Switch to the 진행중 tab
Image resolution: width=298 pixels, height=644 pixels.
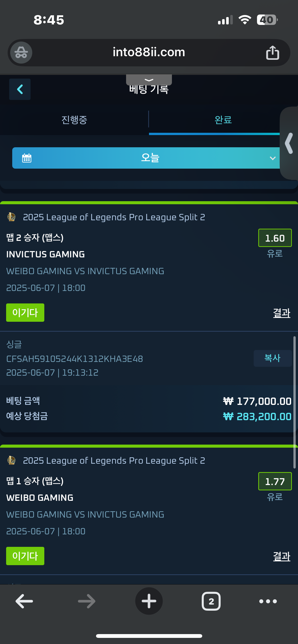click(x=74, y=120)
